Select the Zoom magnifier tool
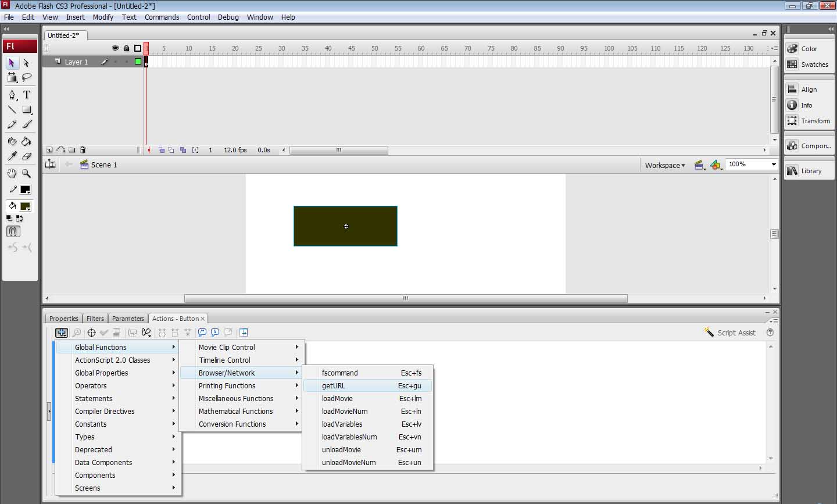Screen dimensions: 837x504 click(27, 173)
